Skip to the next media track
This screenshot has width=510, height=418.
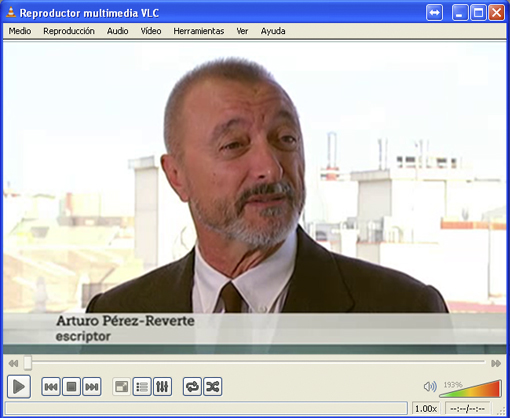pos(92,387)
